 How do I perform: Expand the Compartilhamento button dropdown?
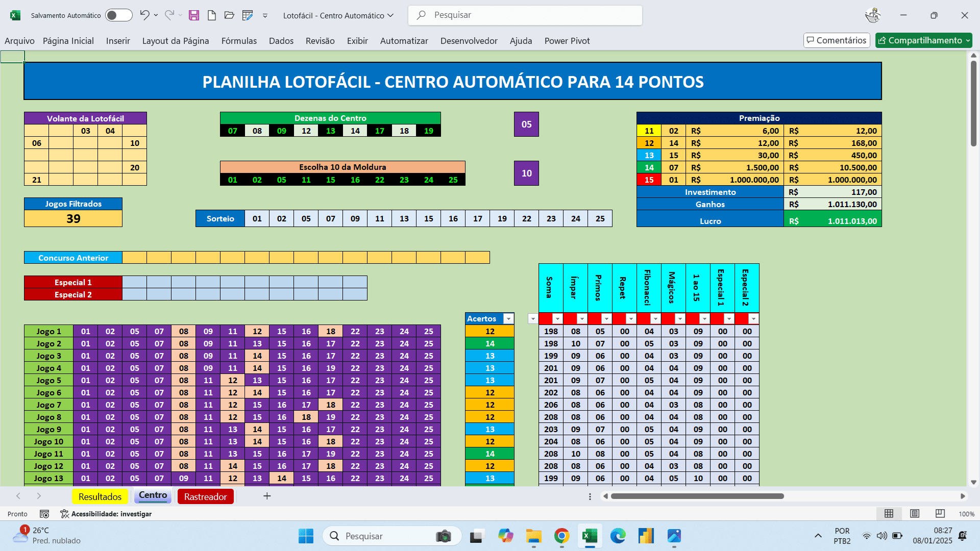point(968,40)
